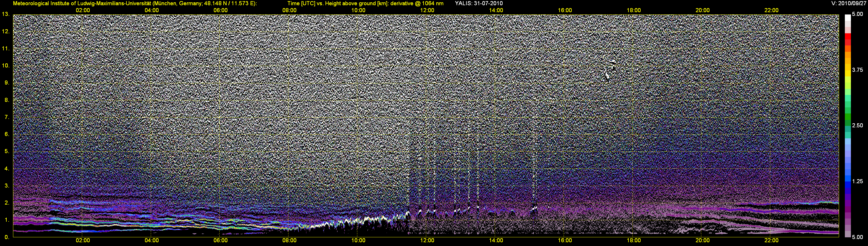Click the 11. height axis label

6,49
